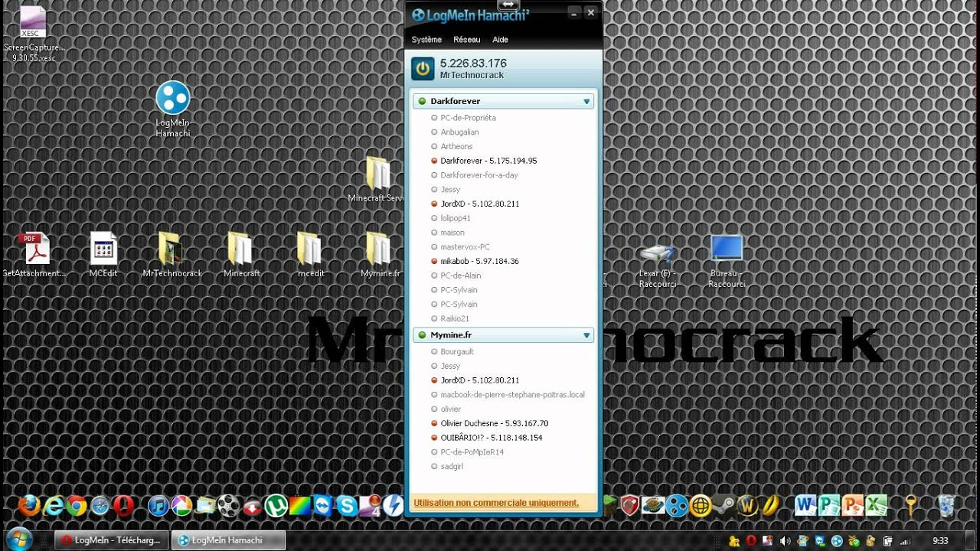980x551 pixels.
Task: Click the Hamachi power button
Action: (x=423, y=69)
